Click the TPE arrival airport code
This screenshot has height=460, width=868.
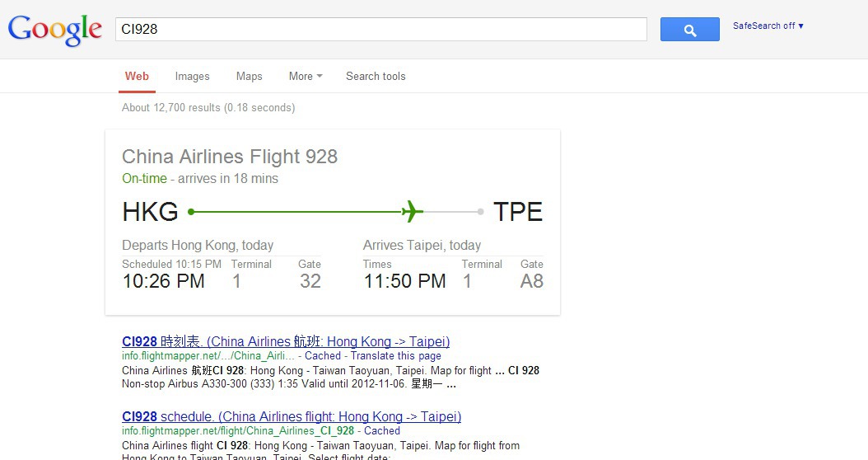pyautogui.click(x=518, y=212)
